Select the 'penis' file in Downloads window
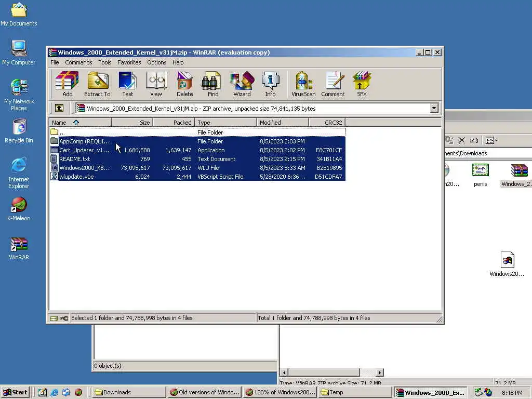Image resolution: width=532 pixels, height=399 pixels. (481, 175)
